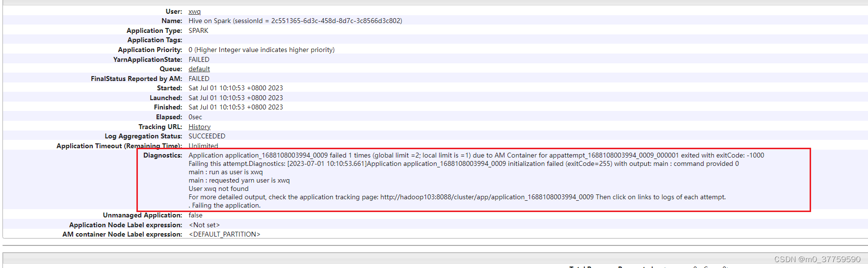868x268 pixels.
Task: Select the 'Application Type:' label
Action: coord(155,31)
